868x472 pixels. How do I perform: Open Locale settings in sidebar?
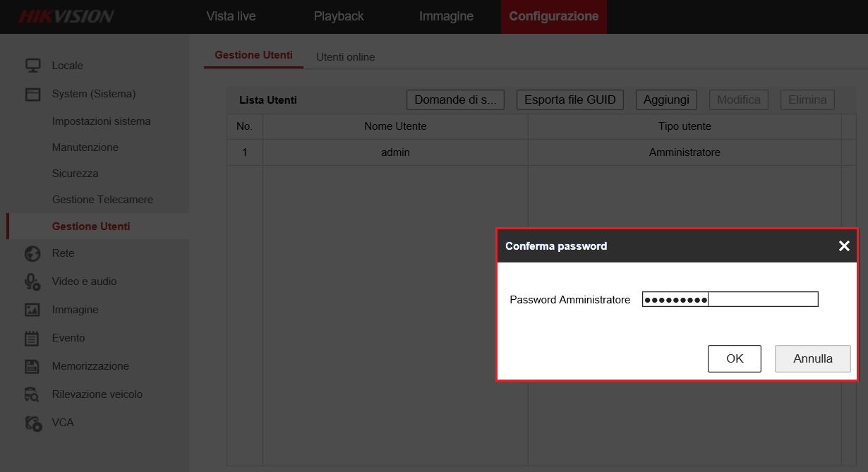click(x=68, y=66)
